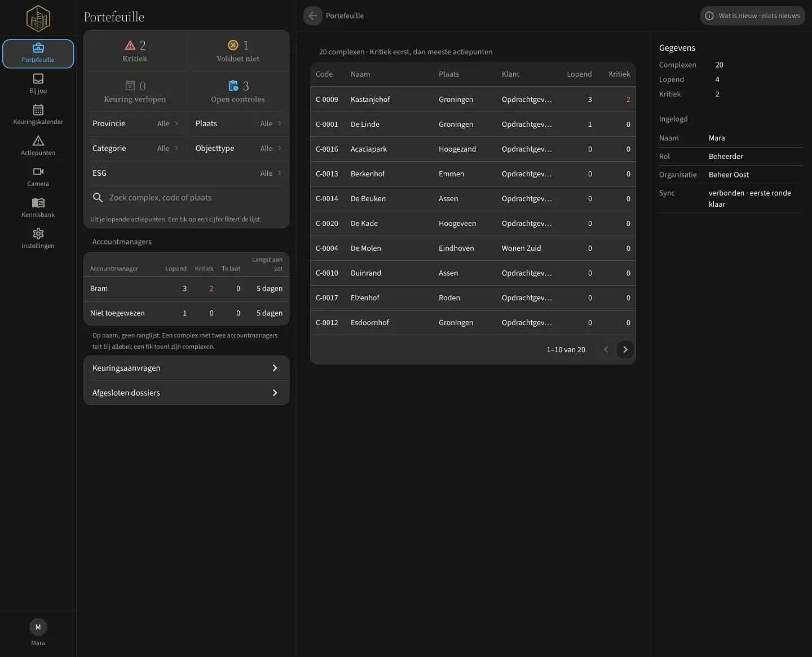Screen dimensions: 812x657
Task: Open the Kennisbank section
Action: (38, 208)
